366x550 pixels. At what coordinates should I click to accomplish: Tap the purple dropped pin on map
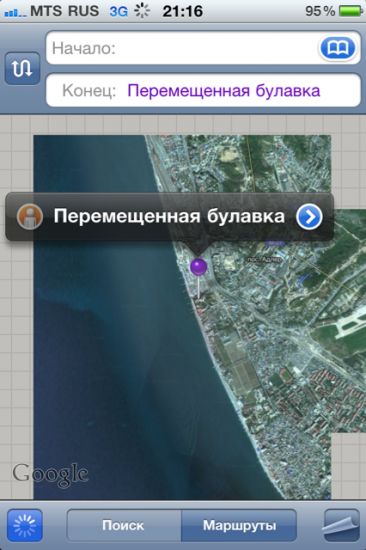199,267
